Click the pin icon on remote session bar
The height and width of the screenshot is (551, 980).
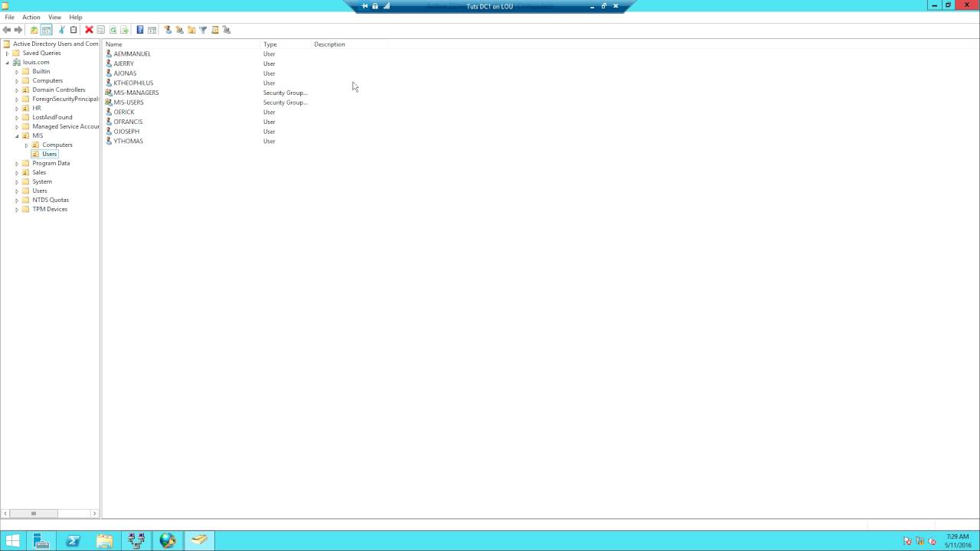(x=364, y=6)
